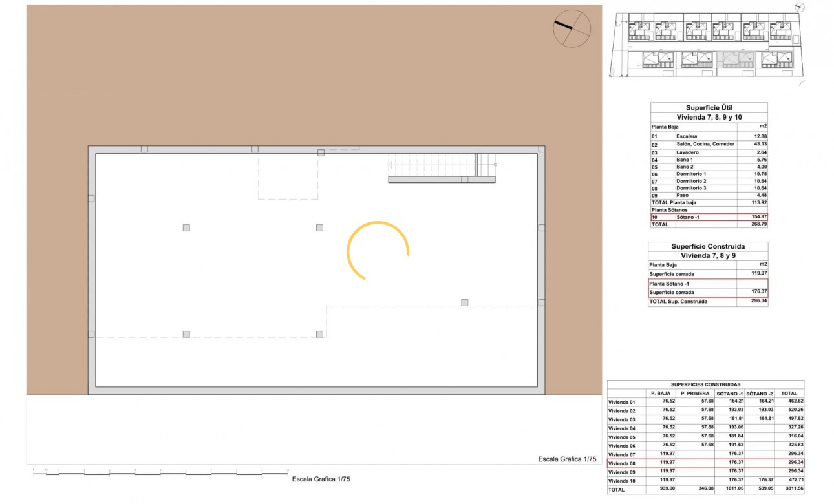
Task: Select the 'Dormitorio 2' row label
Action: click(691, 181)
